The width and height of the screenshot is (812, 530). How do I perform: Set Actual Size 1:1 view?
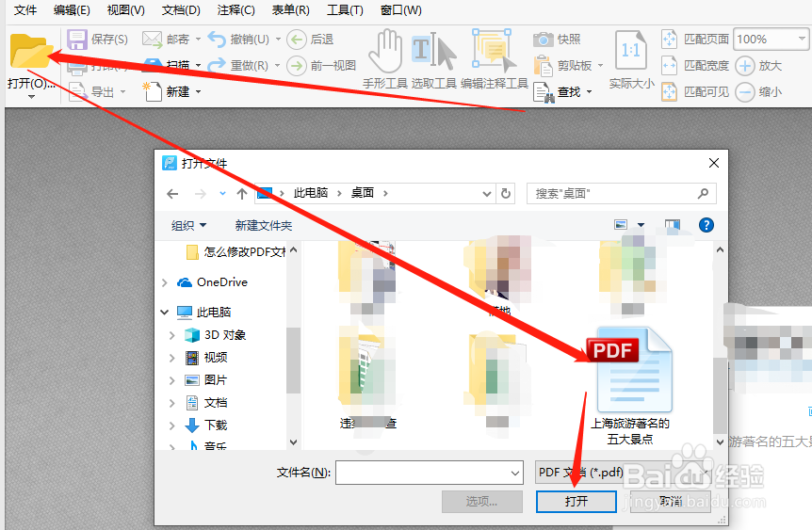(631, 50)
